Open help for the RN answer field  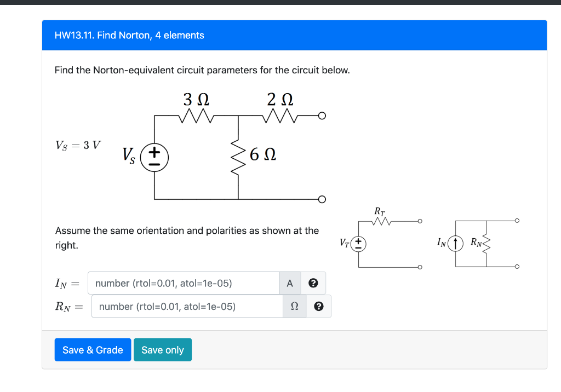click(317, 306)
